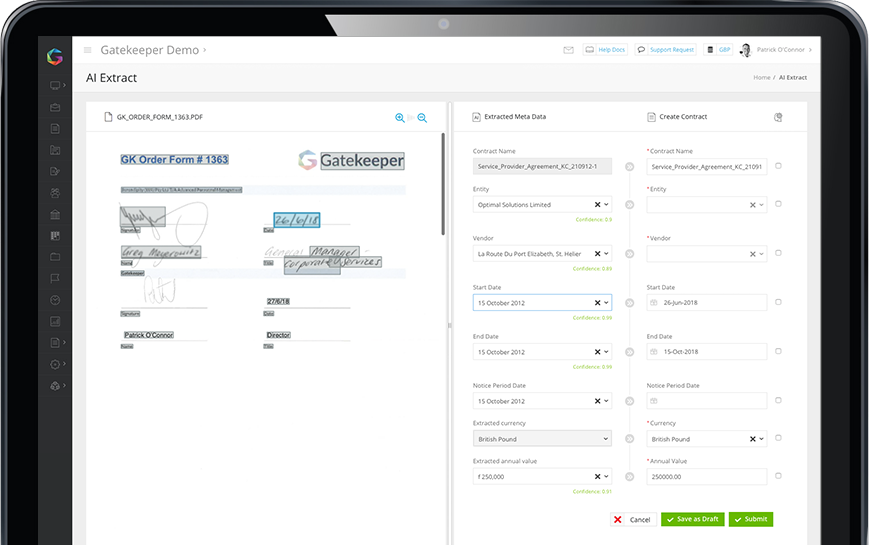The image size is (869, 545).
Task: Click the Save as Draft button
Action: click(x=691, y=519)
